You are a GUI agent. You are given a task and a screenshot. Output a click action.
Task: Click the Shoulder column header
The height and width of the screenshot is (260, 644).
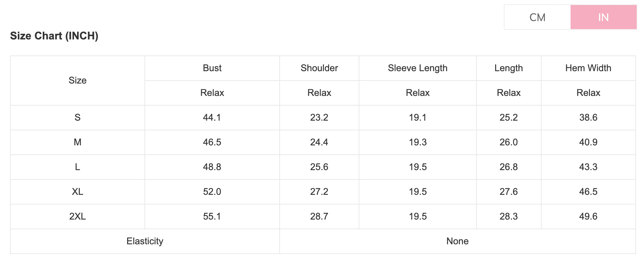319,68
